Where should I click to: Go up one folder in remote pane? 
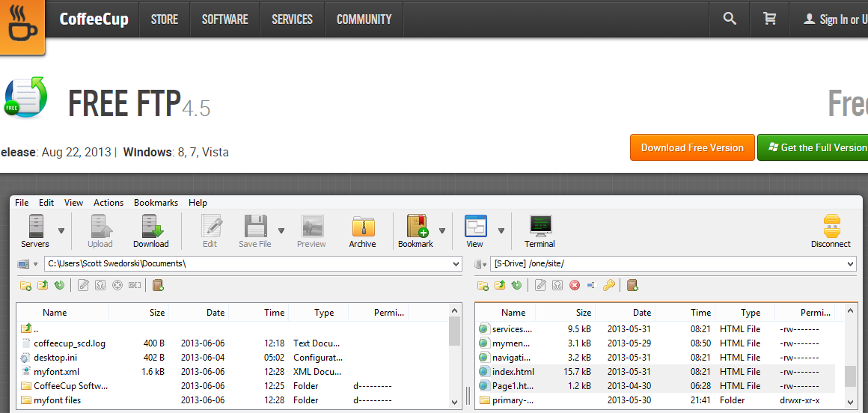point(500,285)
